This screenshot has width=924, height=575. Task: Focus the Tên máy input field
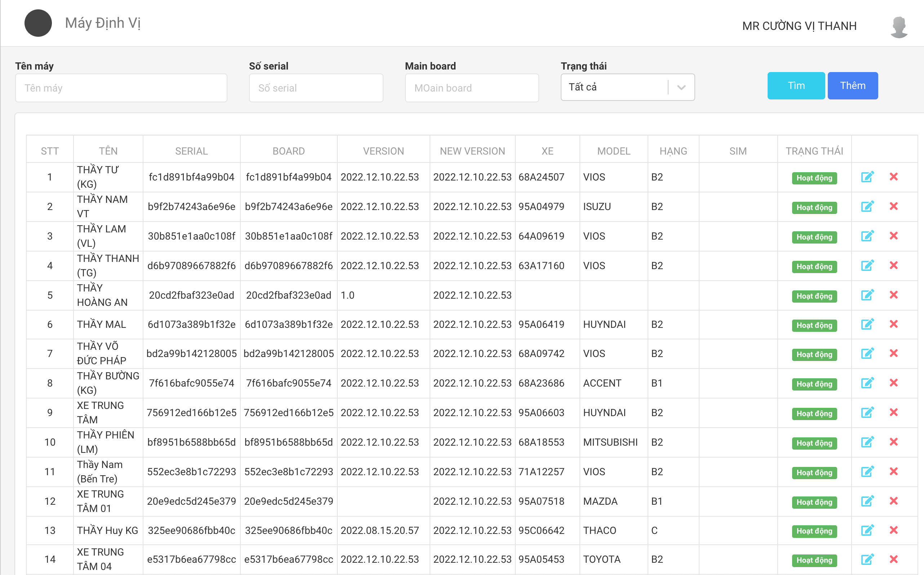121,88
